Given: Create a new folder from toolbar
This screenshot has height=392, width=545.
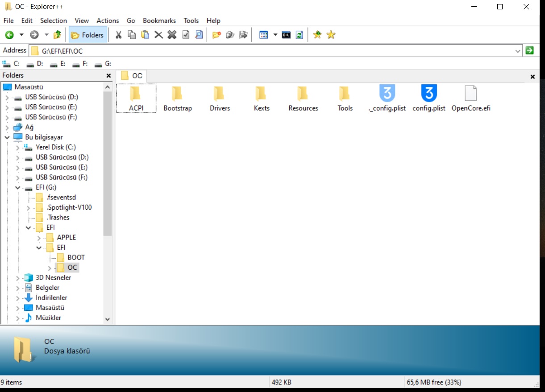Looking at the screenshot, I should tap(216, 35).
